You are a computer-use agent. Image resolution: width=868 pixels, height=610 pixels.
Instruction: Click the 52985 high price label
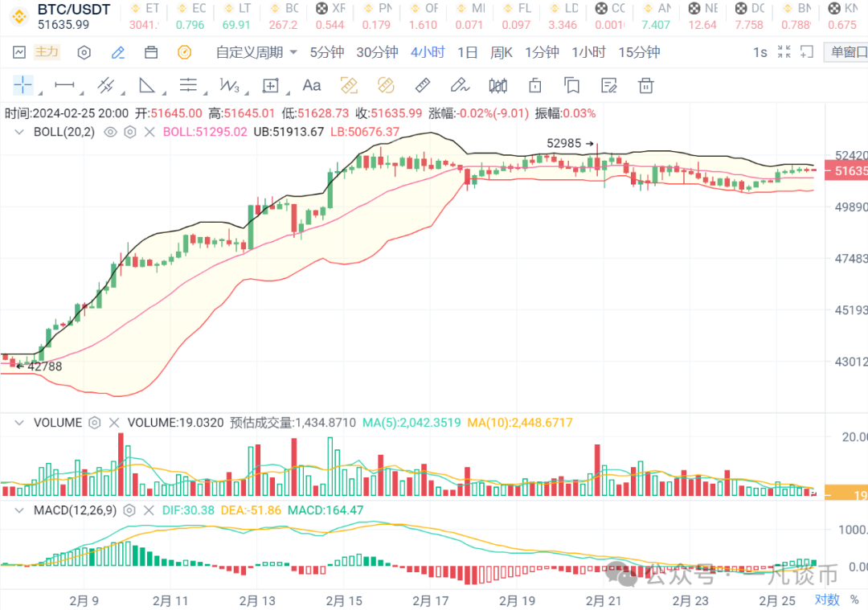[x=563, y=143]
